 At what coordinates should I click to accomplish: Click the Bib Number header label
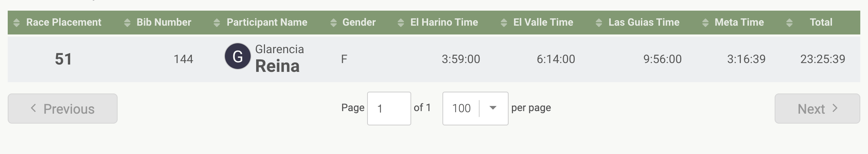click(x=164, y=22)
